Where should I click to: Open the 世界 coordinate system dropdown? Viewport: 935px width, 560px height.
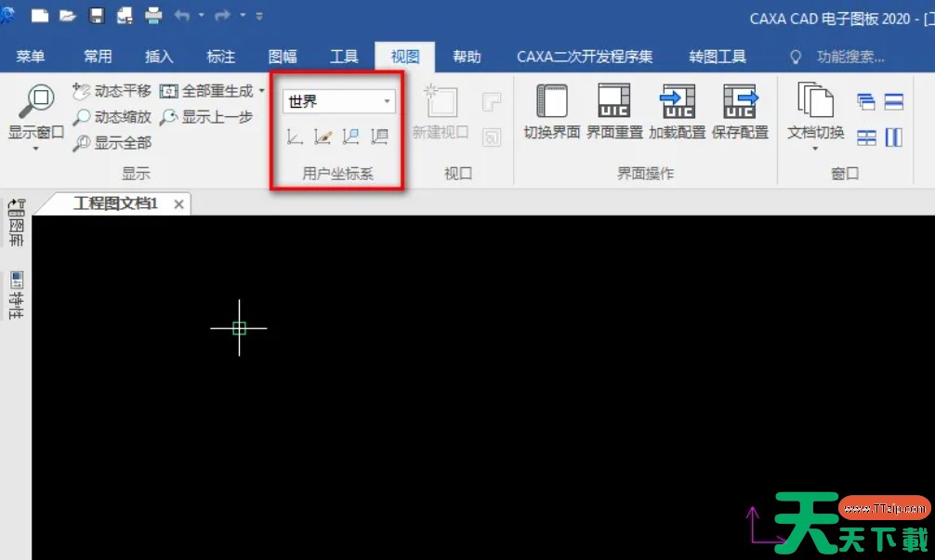click(338, 101)
